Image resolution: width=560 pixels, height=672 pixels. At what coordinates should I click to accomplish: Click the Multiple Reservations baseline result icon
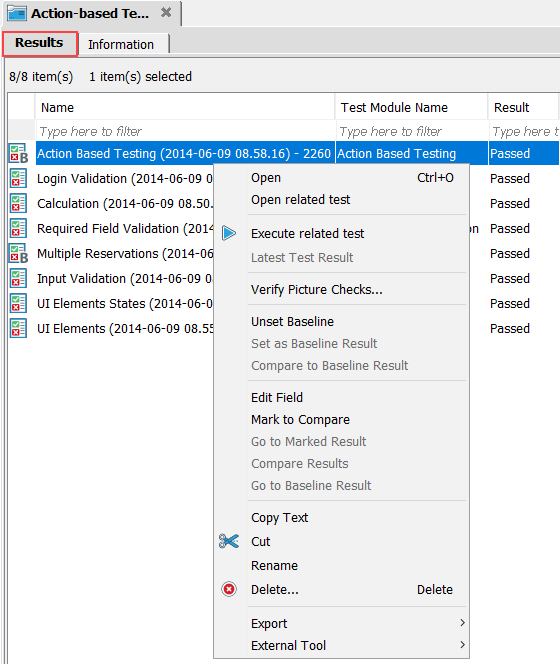19,253
